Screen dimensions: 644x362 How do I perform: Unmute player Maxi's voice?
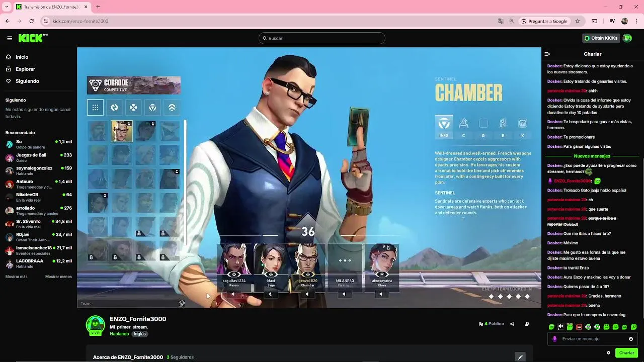coord(270,294)
